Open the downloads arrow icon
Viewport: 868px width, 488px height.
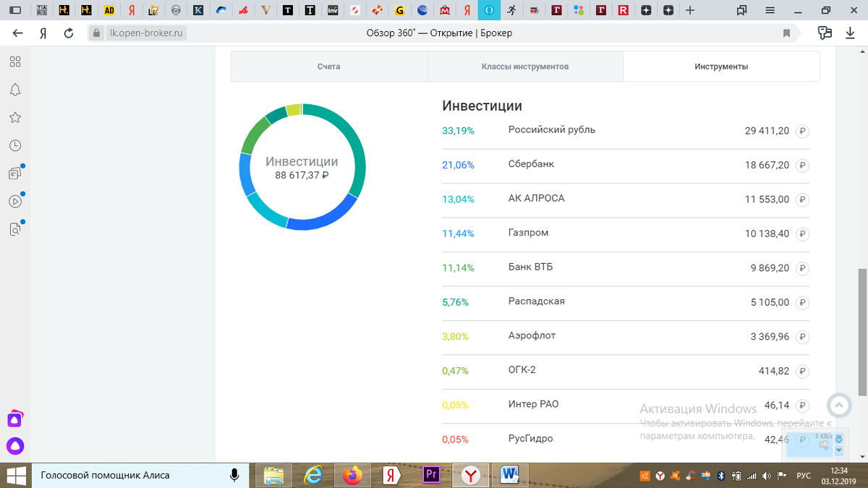click(850, 33)
